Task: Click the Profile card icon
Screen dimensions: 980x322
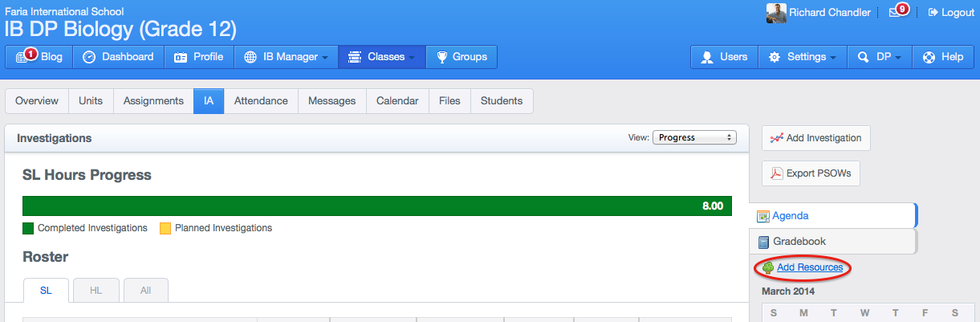Action: [181, 57]
